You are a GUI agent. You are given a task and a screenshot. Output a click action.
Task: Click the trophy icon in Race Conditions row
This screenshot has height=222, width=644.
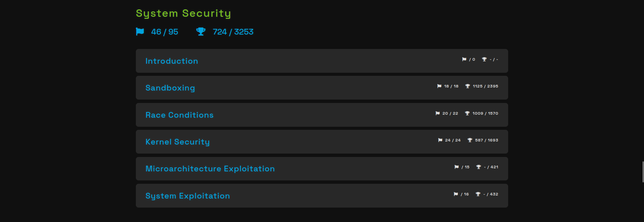pyautogui.click(x=467, y=113)
